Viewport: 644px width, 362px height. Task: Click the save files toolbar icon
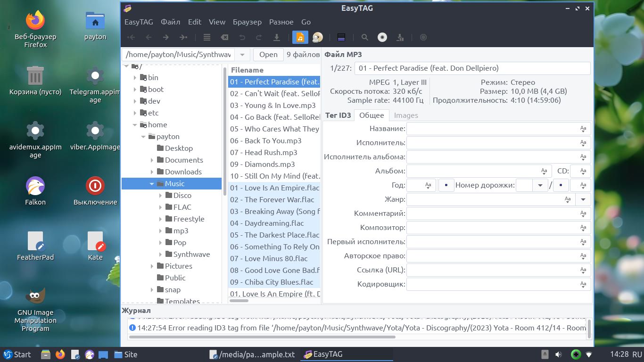[x=277, y=37]
